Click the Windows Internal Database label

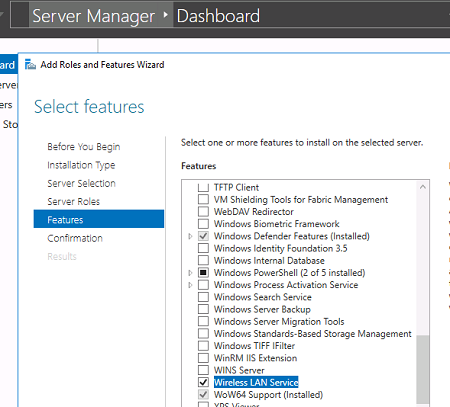click(x=269, y=260)
